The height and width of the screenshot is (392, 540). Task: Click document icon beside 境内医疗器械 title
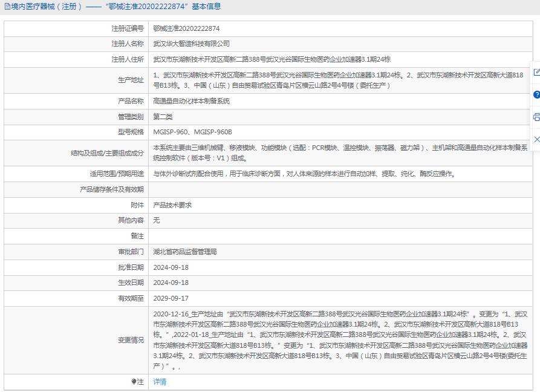7,7
